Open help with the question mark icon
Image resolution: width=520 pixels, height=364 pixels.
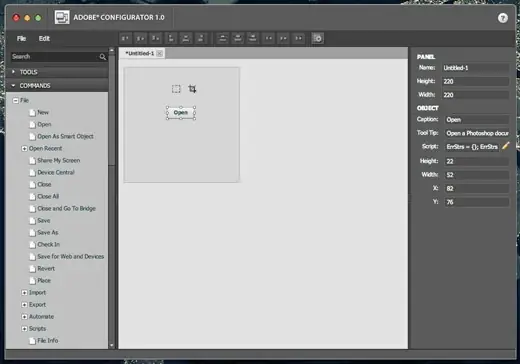coord(503,18)
